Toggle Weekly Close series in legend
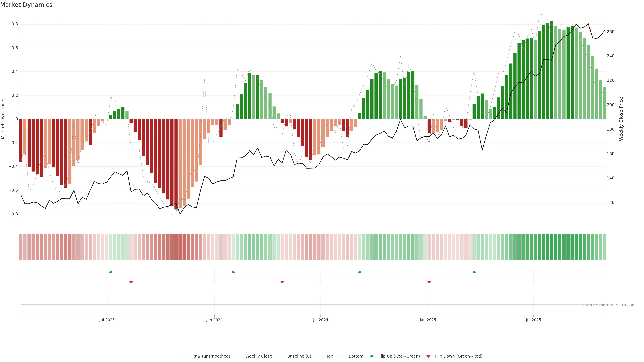The width and height of the screenshot is (644, 362). point(258,356)
